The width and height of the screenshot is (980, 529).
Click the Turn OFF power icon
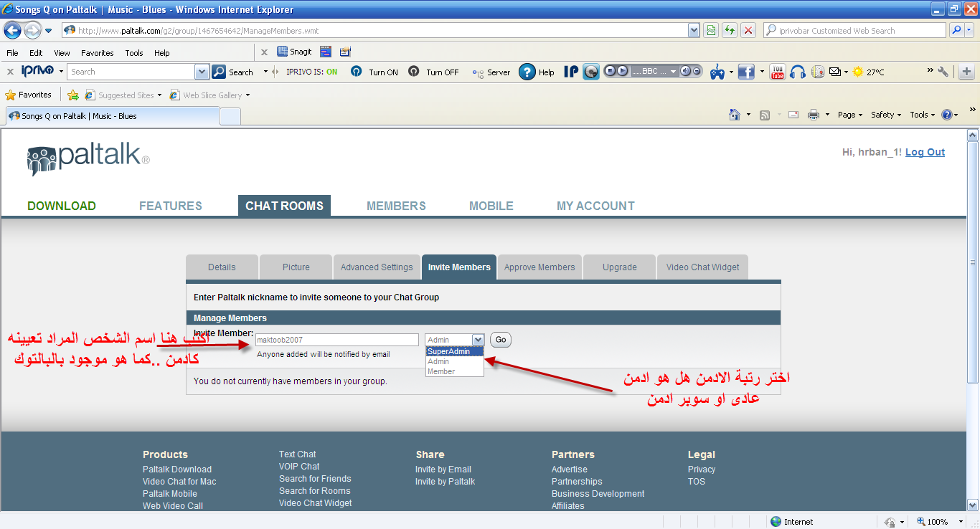pos(414,72)
